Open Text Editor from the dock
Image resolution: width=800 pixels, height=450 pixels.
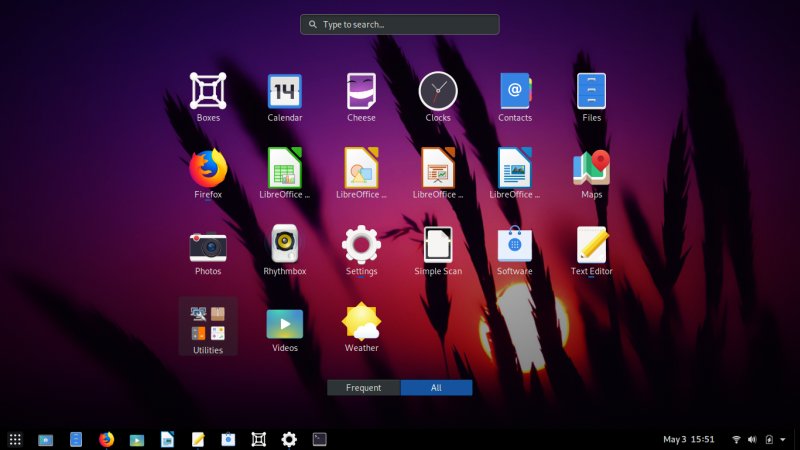point(198,439)
